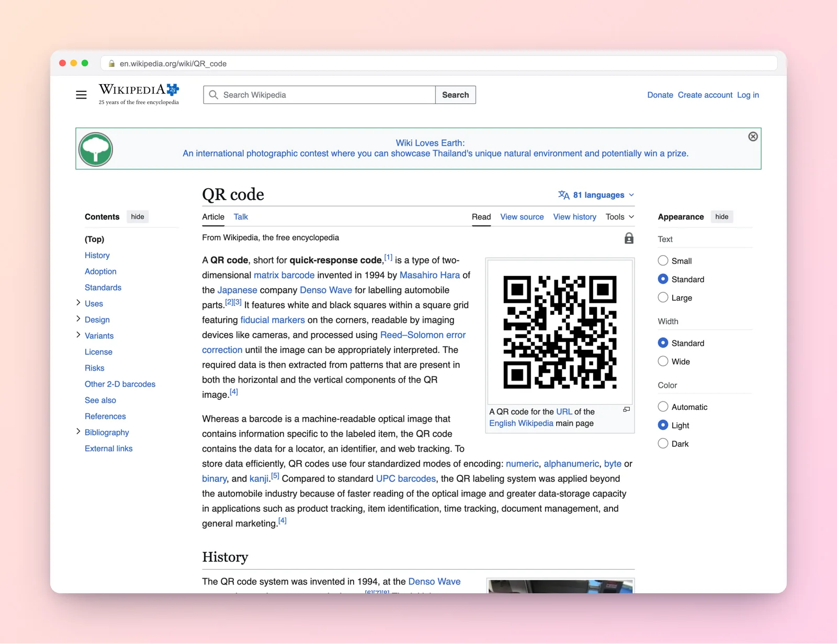Jump to Standards in contents
Image resolution: width=837 pixels, height=644 pixels.
[103, 287]
